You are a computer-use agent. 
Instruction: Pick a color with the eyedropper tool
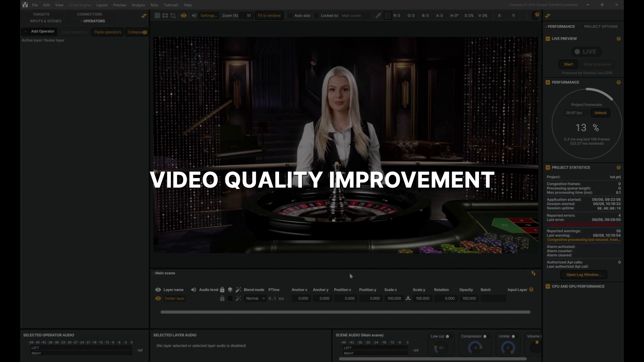(x=378, y=15)
